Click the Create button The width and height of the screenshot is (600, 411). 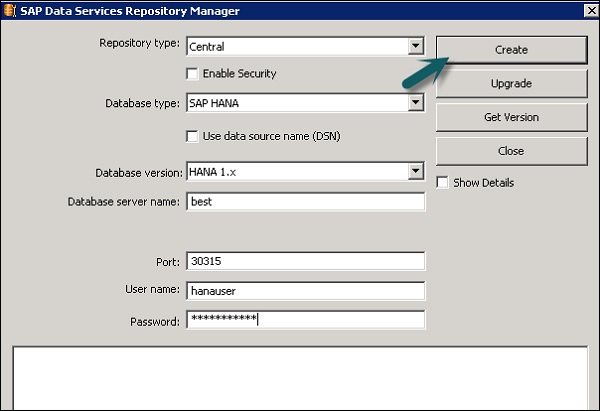click(511, 50)
